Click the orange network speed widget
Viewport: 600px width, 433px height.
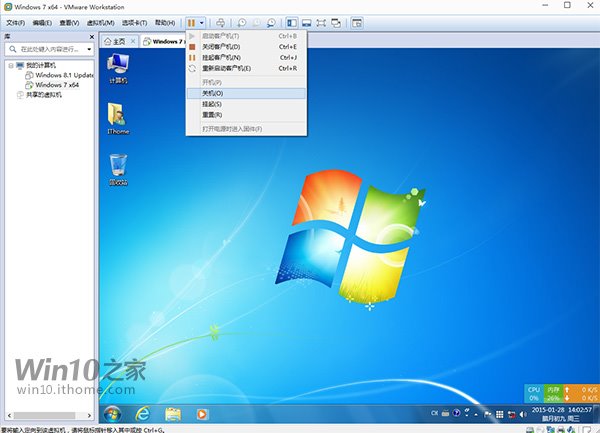581,394
